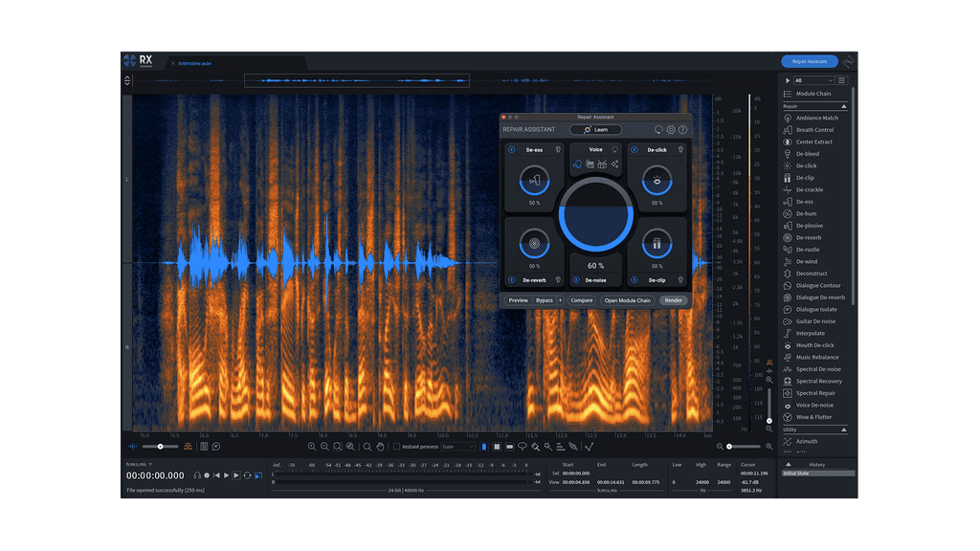Click the Render button in Repair Assistant

pyautogui.click(x=674, y=300)
